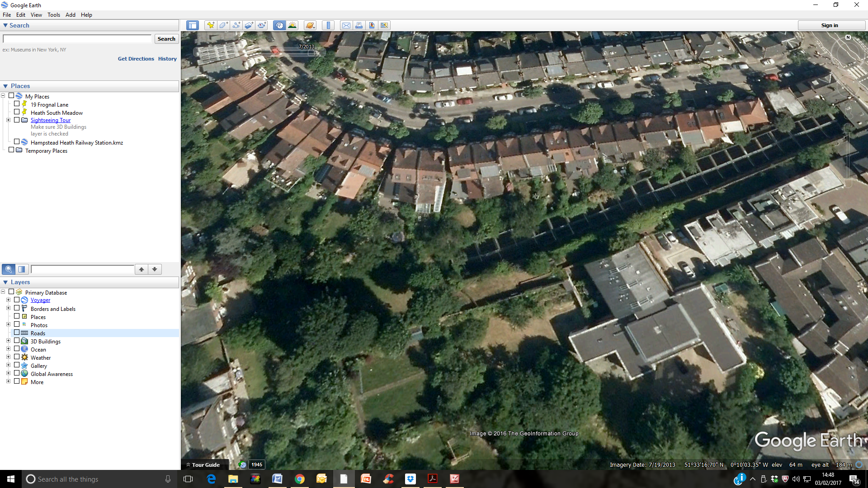Select the Add Polygon tool
The width and height of the screenshot is (868, 488).
(x=223, y=25)
